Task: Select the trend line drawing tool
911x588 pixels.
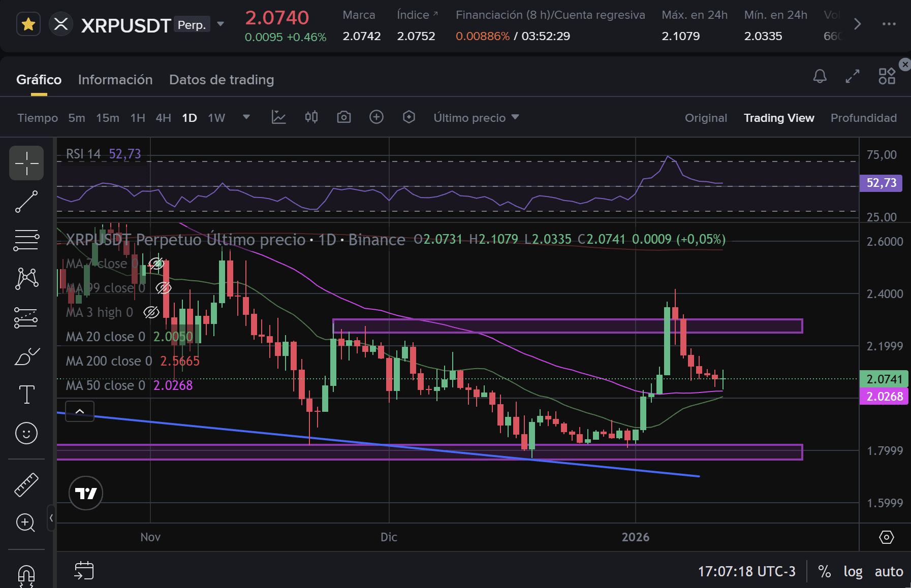Action: pos(26,202)
